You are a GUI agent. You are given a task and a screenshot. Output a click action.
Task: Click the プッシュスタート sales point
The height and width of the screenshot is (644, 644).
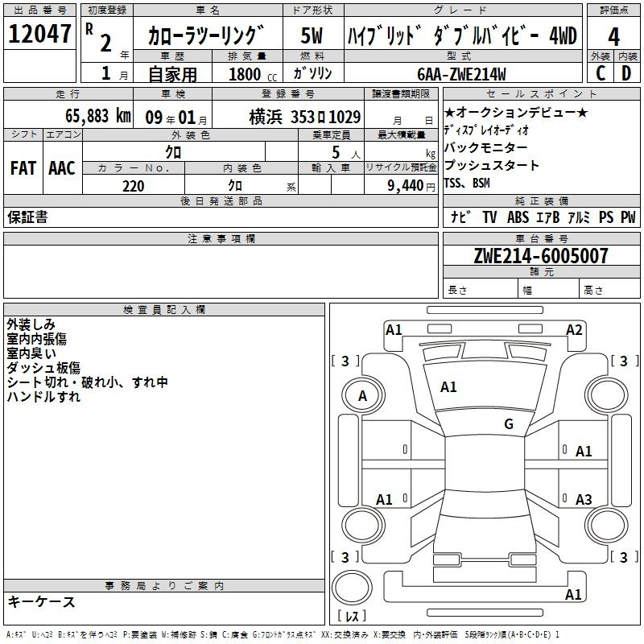point(492,165)
